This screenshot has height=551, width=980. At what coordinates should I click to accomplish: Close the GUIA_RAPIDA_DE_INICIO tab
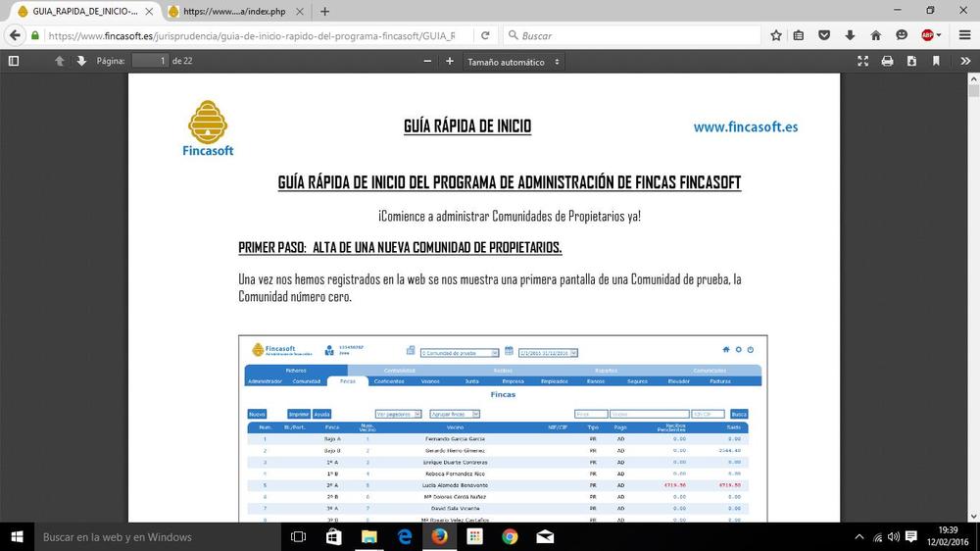click(x=149, y=11)
